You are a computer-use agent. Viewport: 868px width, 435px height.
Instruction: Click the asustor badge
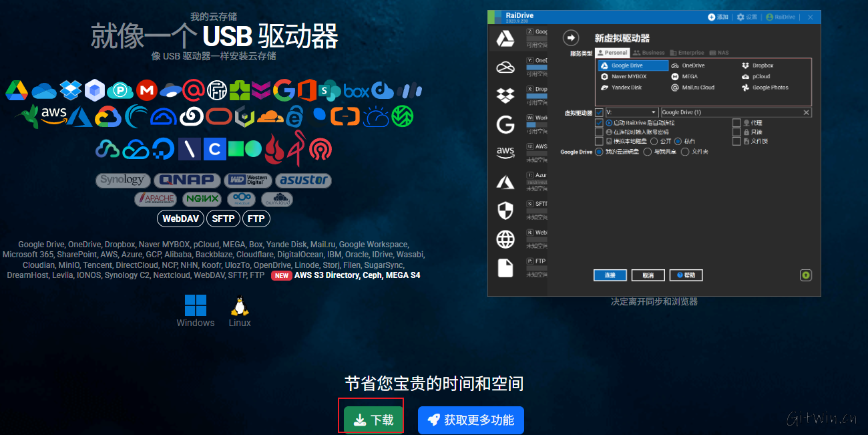click(x=303, y=180)
